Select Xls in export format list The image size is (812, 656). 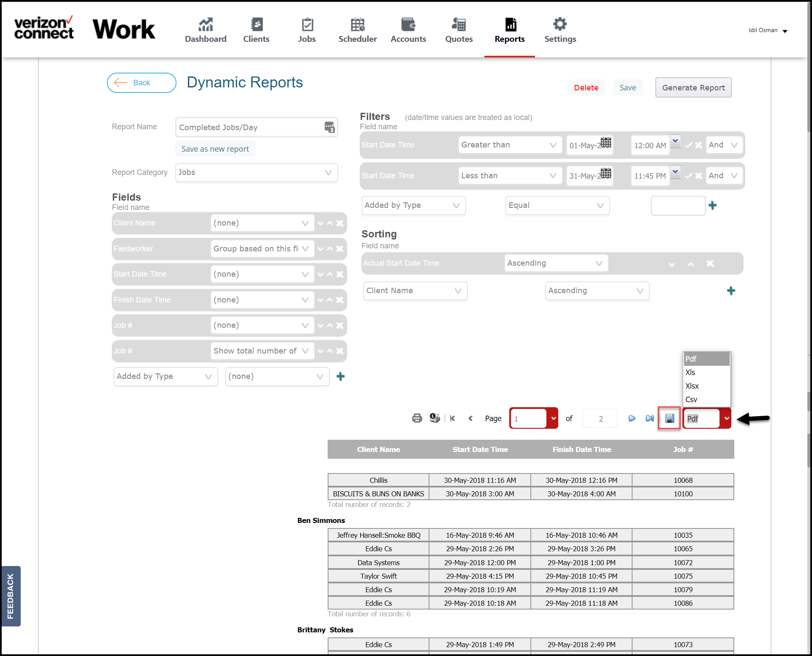(706, 373)
